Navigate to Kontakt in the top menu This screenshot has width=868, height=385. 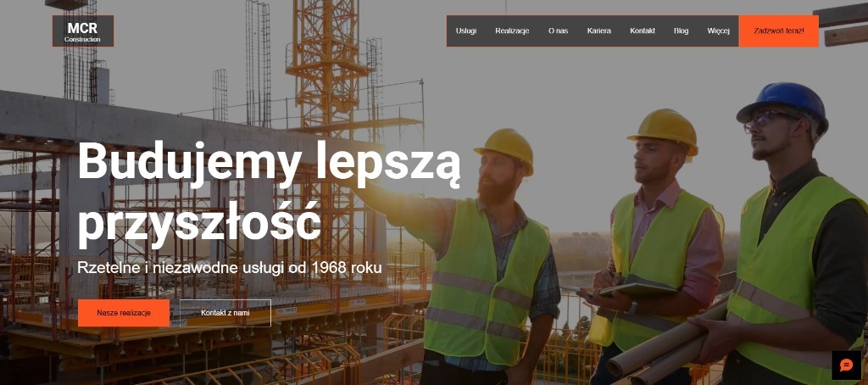643,31
